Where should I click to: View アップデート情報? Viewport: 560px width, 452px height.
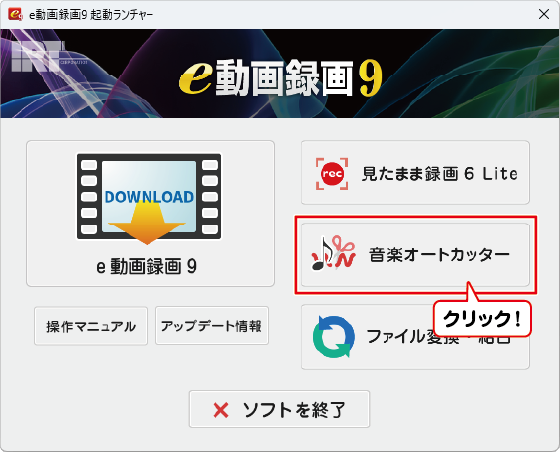pyautogui.click(x=212, y=326)
